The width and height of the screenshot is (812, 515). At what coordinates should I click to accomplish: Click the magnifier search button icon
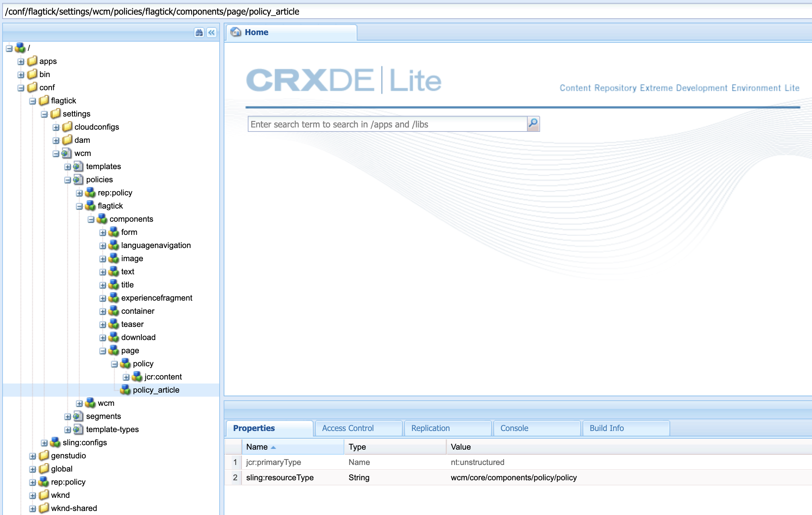point(533,123)
